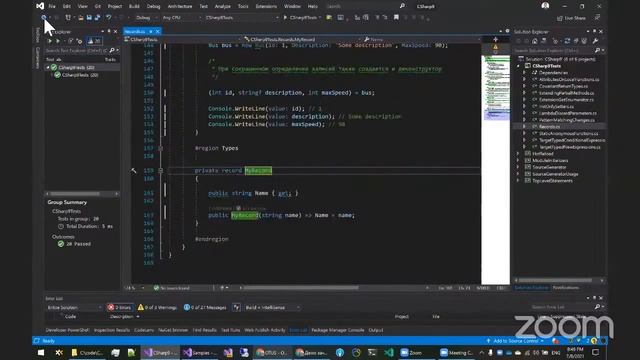Click the Live Share button
This screenshot has width=640, height=360.
tap(571, 18)
